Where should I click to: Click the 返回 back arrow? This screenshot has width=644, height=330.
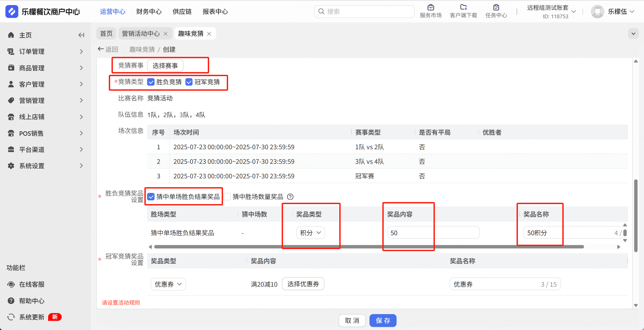(x=101, y=49)
